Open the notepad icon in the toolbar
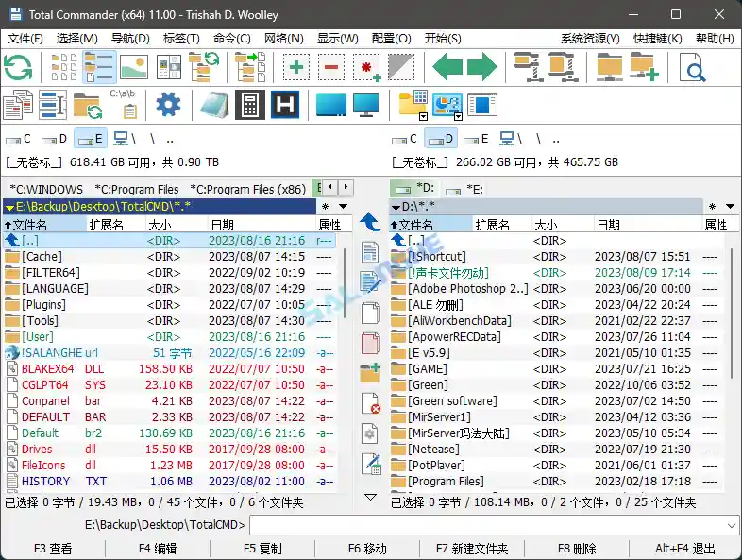 point(215,105)
